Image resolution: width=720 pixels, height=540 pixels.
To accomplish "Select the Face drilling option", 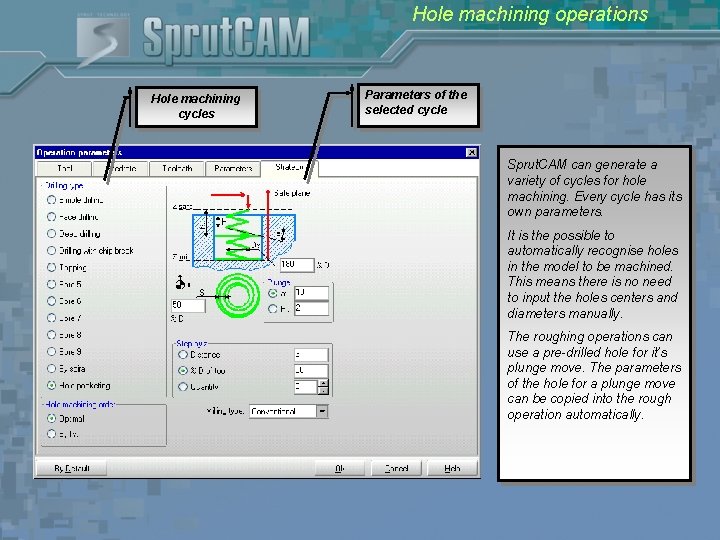I will (x=51, y=217).
